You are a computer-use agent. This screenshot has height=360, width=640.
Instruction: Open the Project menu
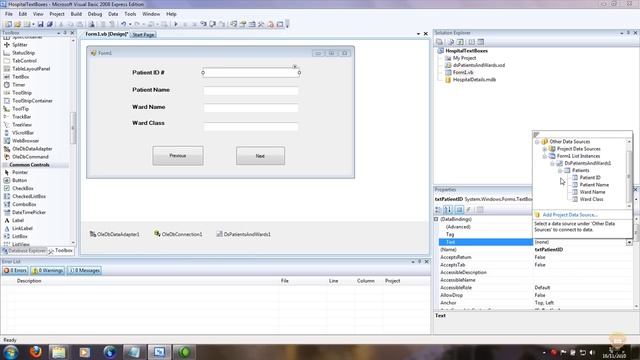tap(57, 14)
